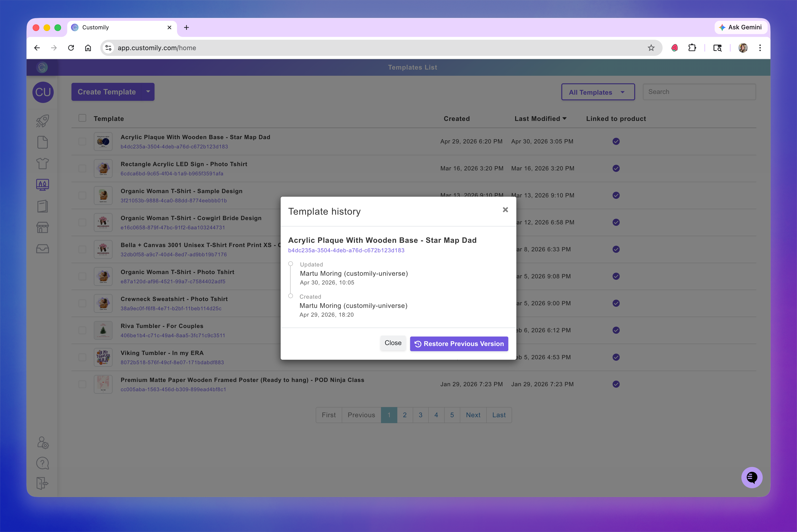Click the logout door icon

point(42,483)
